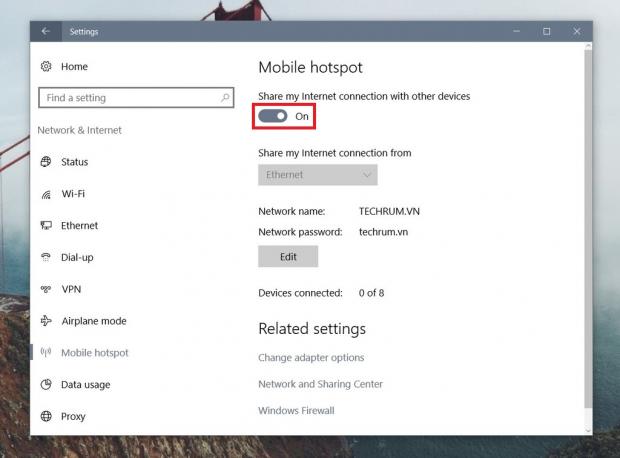Click the Data usage pie chart icon
This screenshot has width=620, height=458.
46,385
